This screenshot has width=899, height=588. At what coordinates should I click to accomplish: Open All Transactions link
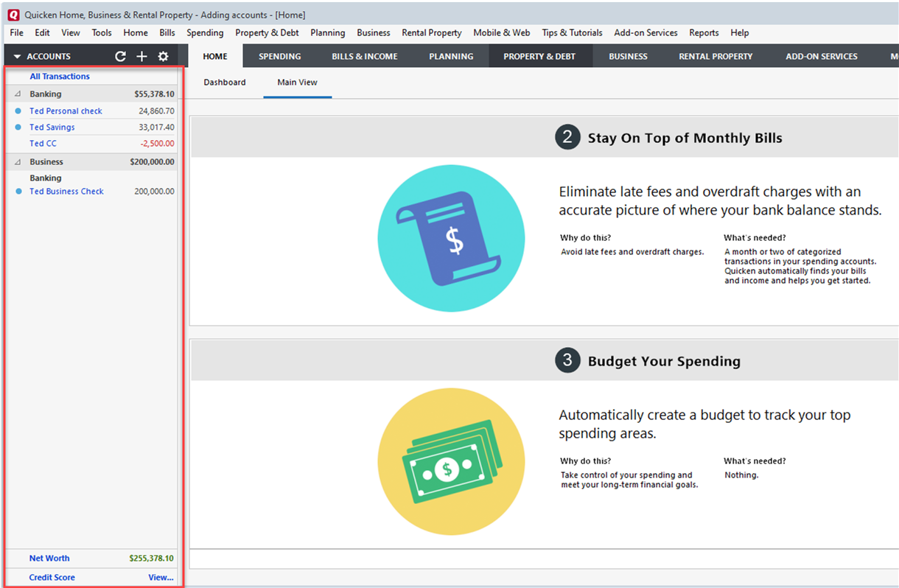(60, 77)
